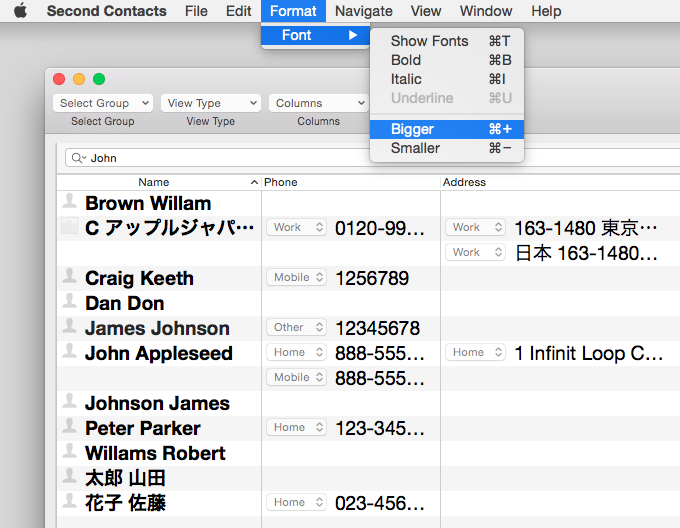Select contact John Appleseed
This screenshot has width=680, height=528.
click(x=159, y=353)
